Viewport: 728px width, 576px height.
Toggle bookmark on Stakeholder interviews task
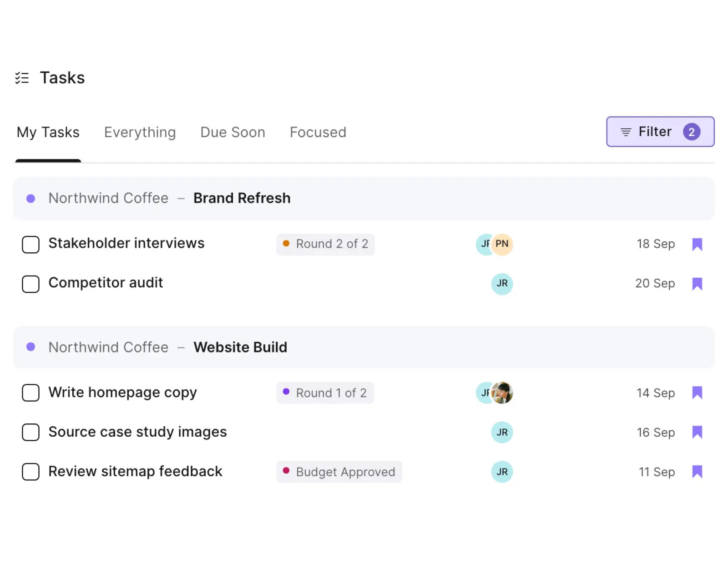[697, 245]
